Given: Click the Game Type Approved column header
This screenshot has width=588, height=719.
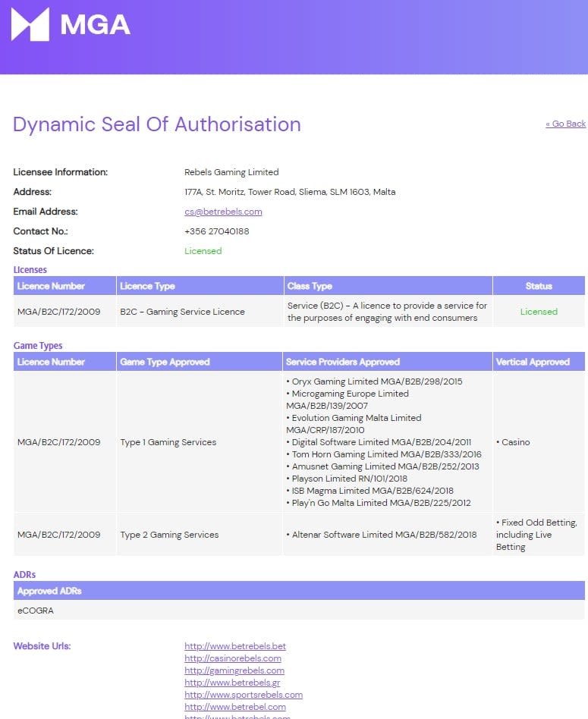Looking at the screenshot, I should 199,362.
